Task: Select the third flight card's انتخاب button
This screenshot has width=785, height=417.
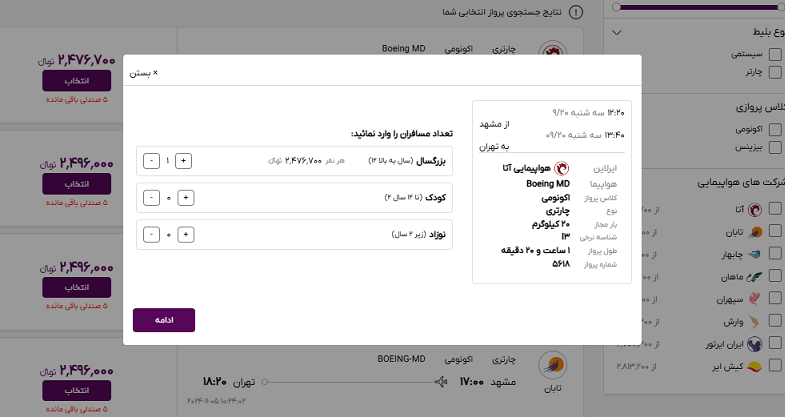Action: [77, 287]
